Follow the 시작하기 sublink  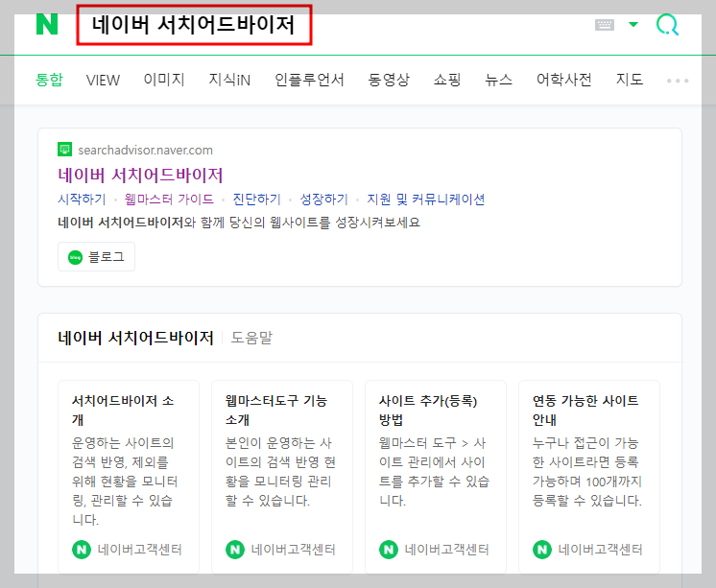point(82,200)
